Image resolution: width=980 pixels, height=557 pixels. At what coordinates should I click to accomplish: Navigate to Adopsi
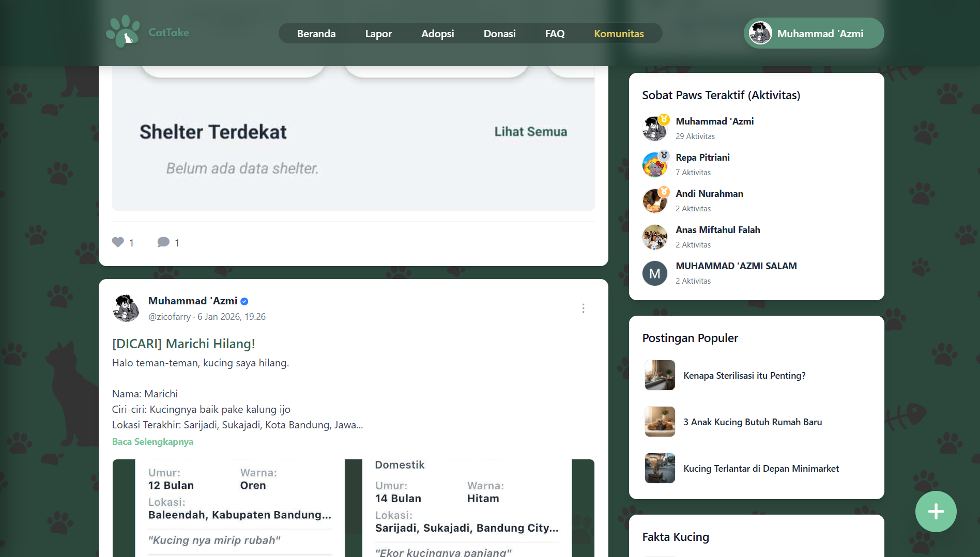tap(437, 34)
